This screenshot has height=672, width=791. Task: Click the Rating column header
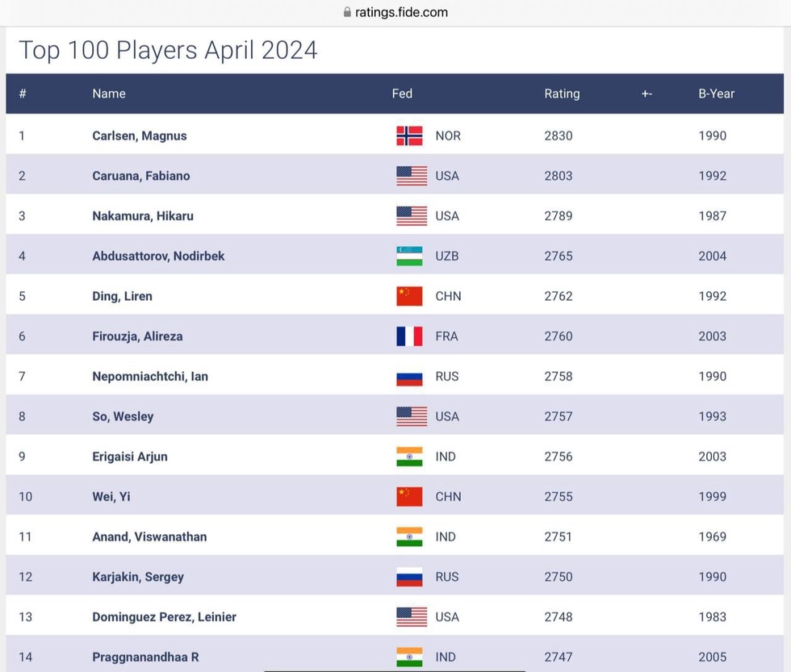point(562,94)
